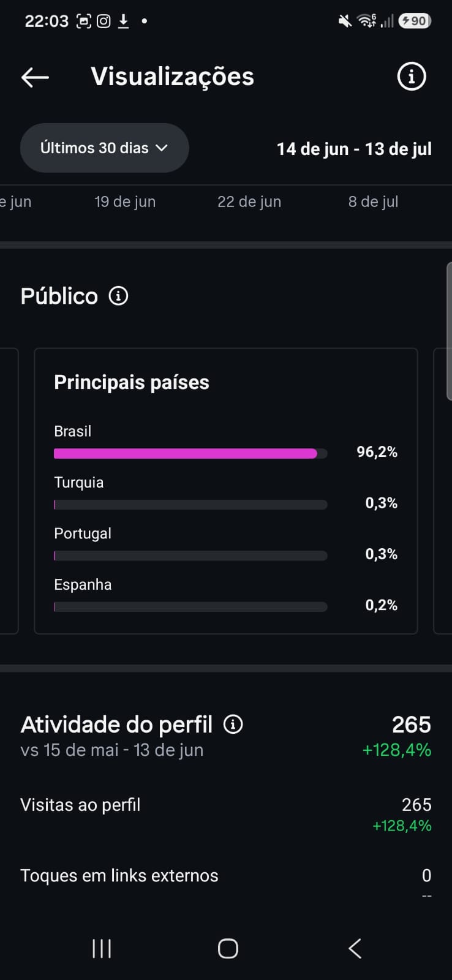Tap the battery indicator in status bar
The height and width of the screenshot is (980, 452).
pos(415,21)
